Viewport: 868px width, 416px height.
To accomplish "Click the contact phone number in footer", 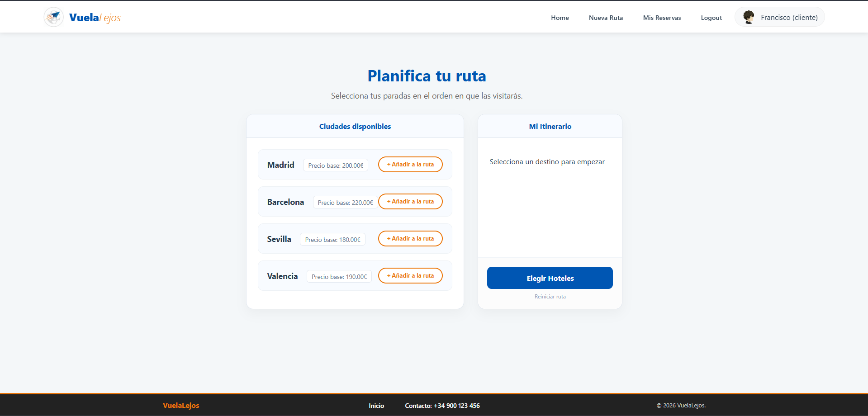I will pyautogui.click(x=457, y=406).
